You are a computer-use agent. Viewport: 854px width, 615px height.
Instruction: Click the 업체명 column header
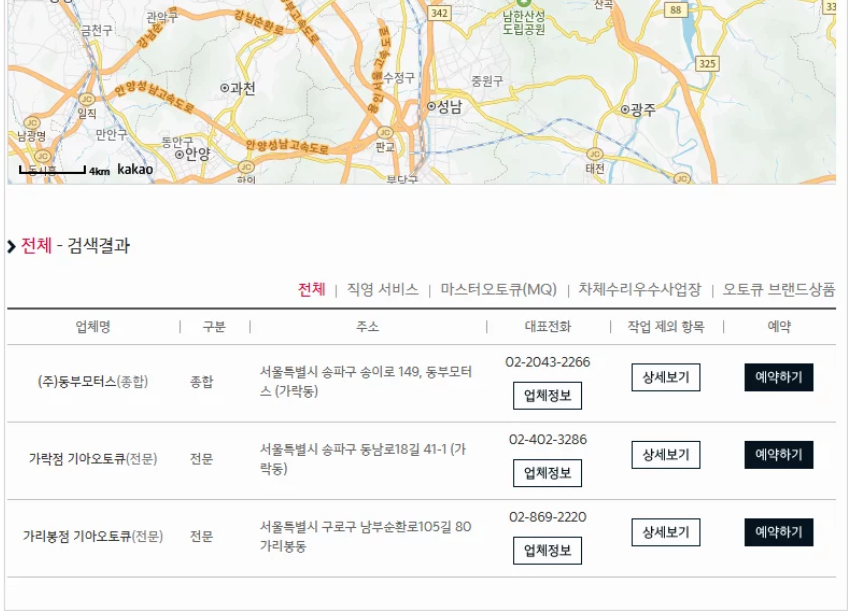(x=93, y=326)
